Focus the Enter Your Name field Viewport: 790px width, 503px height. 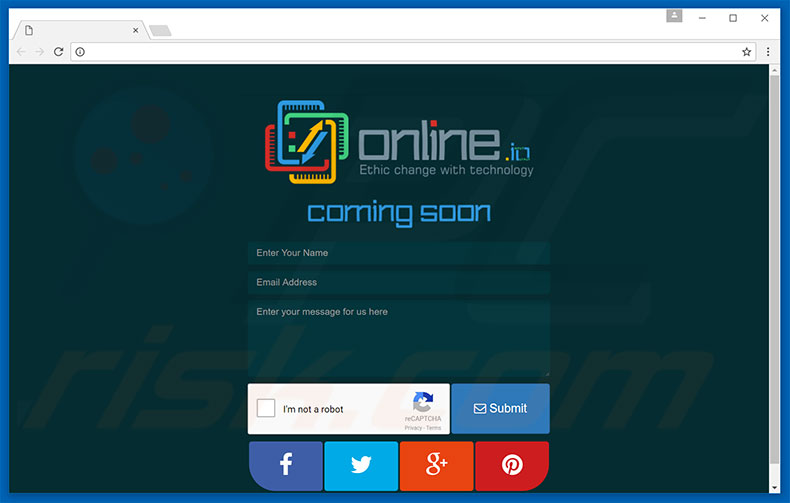click(399, 253)
